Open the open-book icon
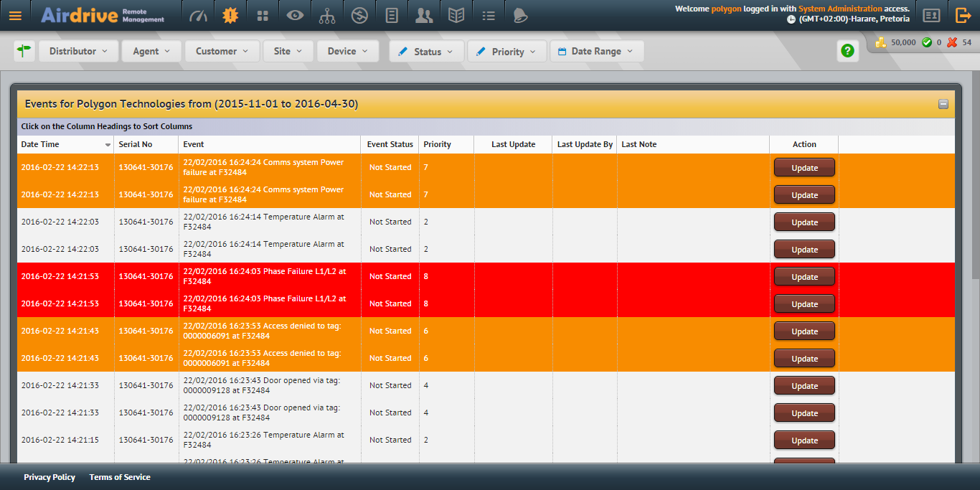Image resolution: width=980 pixels, height=490 pixels. point(456,15)
